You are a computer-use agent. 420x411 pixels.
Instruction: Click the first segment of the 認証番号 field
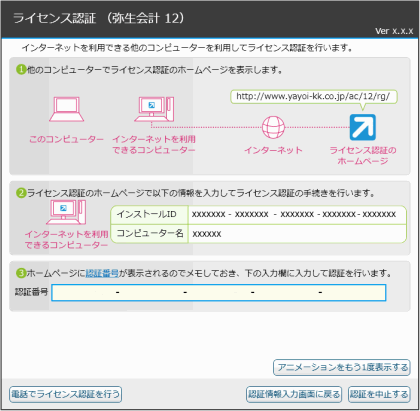(x=83, y=293)
